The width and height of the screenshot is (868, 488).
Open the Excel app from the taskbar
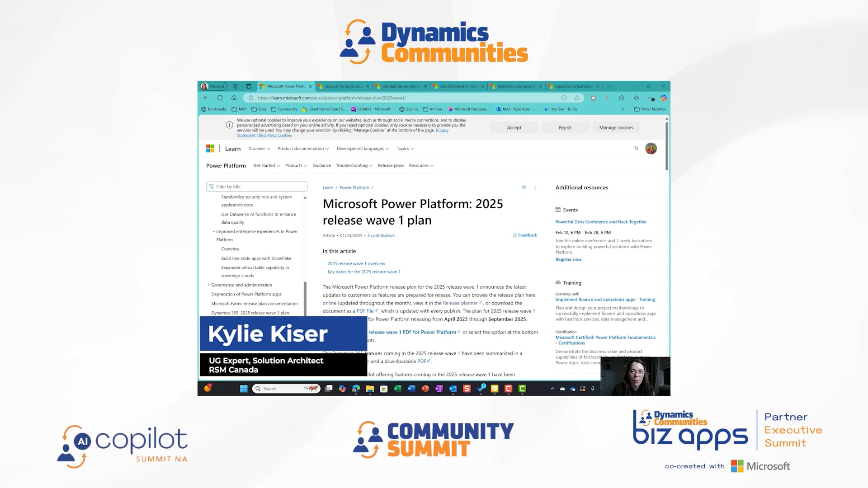pos(396,389)
